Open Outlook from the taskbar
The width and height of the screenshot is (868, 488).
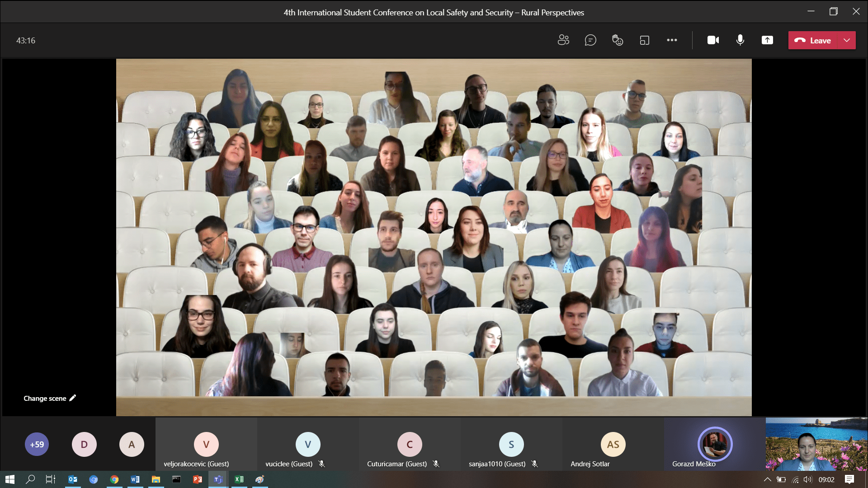pos(73,479)
